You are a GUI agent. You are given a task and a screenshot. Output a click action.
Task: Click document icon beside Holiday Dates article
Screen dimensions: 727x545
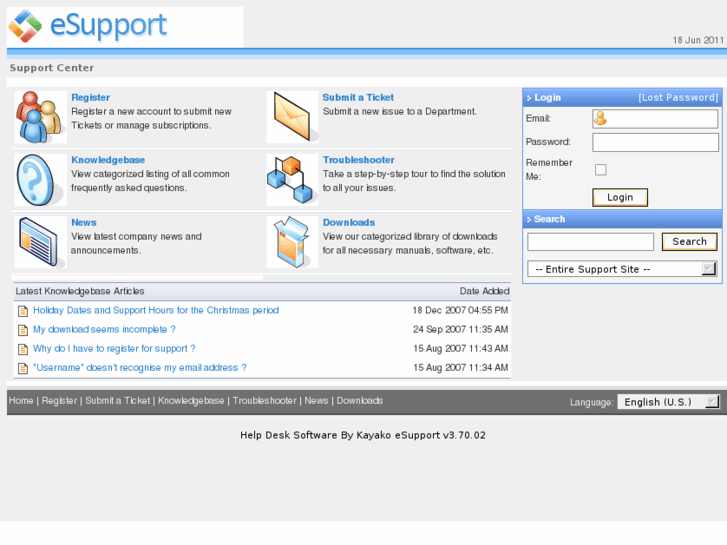coord(23,311)
